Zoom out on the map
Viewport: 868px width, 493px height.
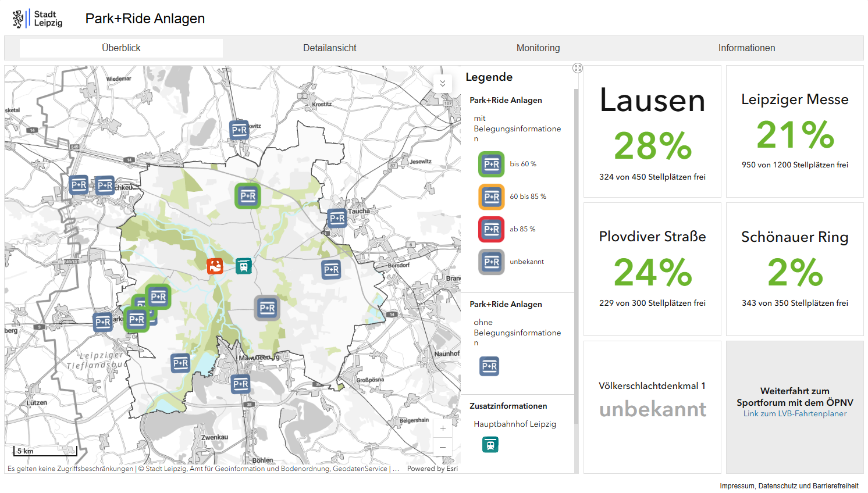(x=443, y=447)
